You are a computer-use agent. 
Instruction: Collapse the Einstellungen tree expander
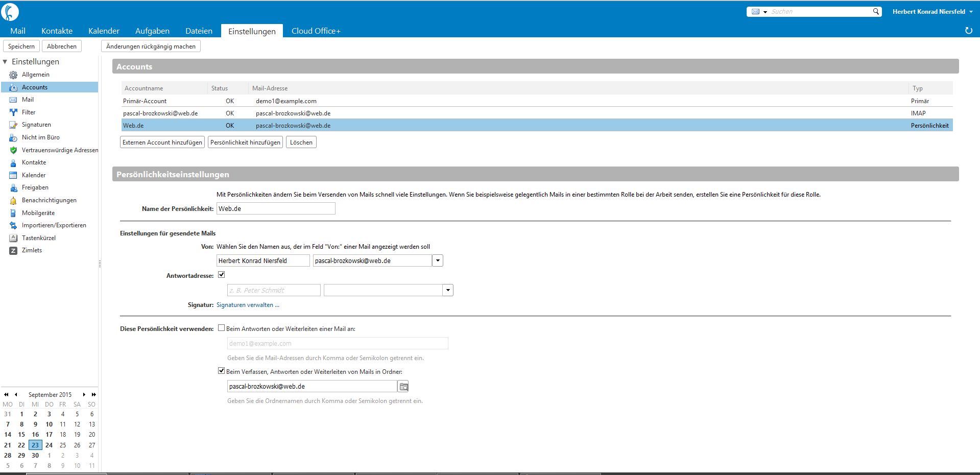5,62
